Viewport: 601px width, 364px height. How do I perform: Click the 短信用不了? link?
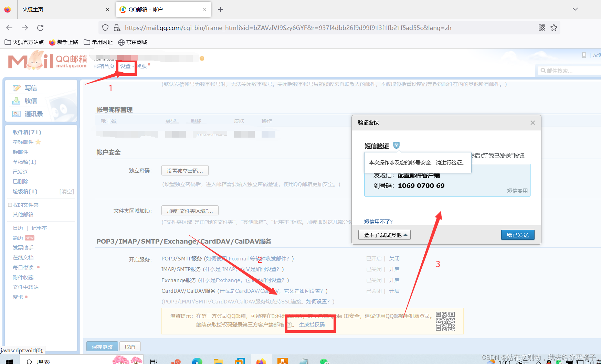click(378, 222)
